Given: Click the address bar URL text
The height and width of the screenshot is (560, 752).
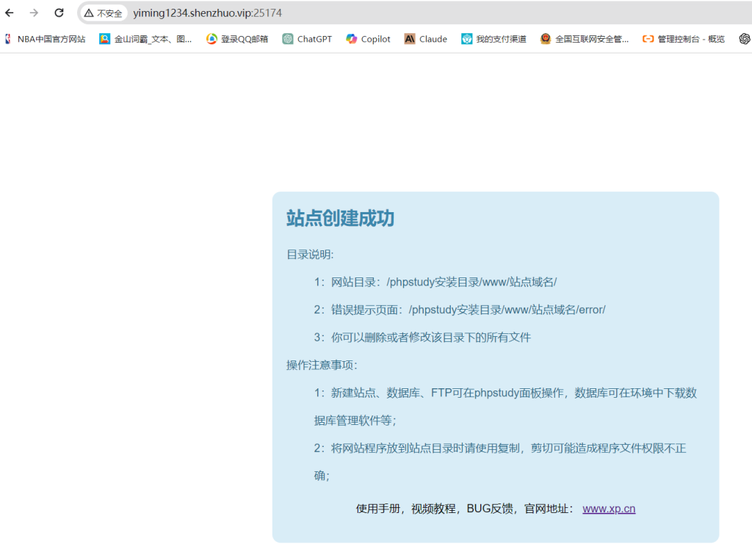Looking at the screenshot, I should click(207, 13).
